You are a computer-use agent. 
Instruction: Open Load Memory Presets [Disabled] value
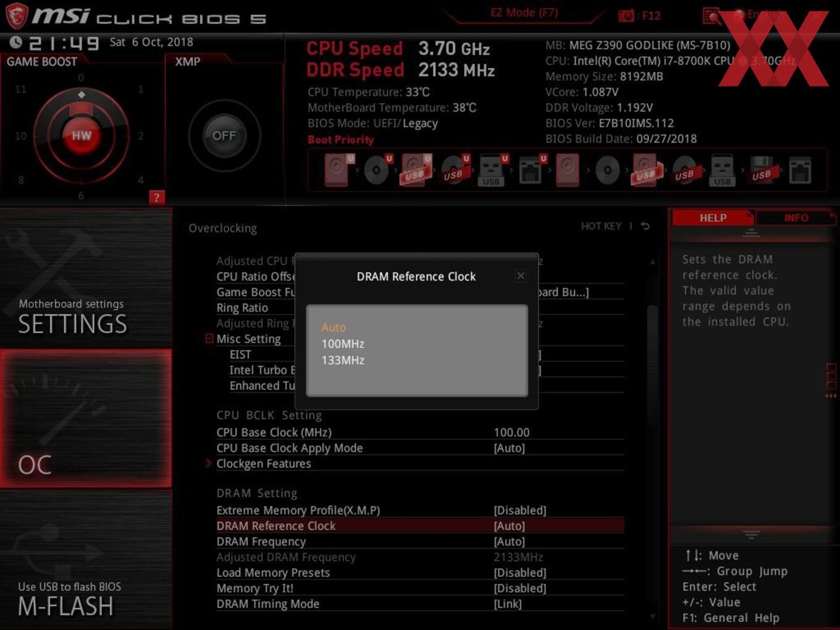coord(520,573)
